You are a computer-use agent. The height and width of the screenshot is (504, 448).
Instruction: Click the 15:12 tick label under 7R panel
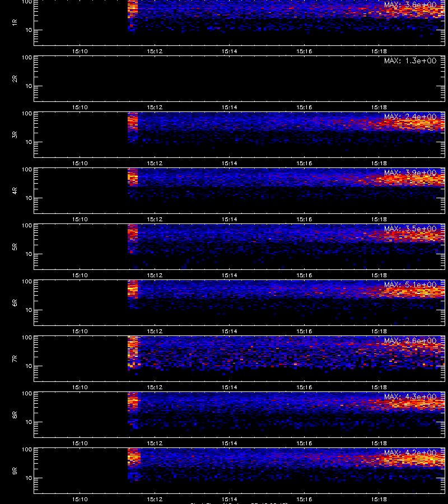[x=155, y=388]
